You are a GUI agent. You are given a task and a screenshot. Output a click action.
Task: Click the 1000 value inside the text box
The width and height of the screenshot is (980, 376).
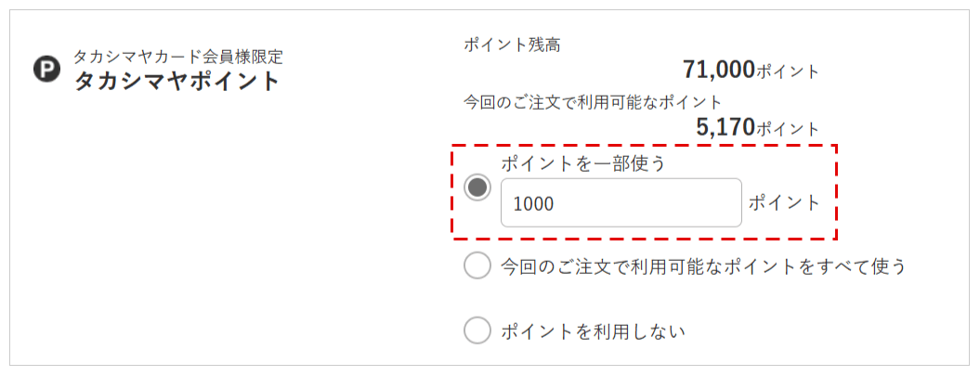pos(533,203)
